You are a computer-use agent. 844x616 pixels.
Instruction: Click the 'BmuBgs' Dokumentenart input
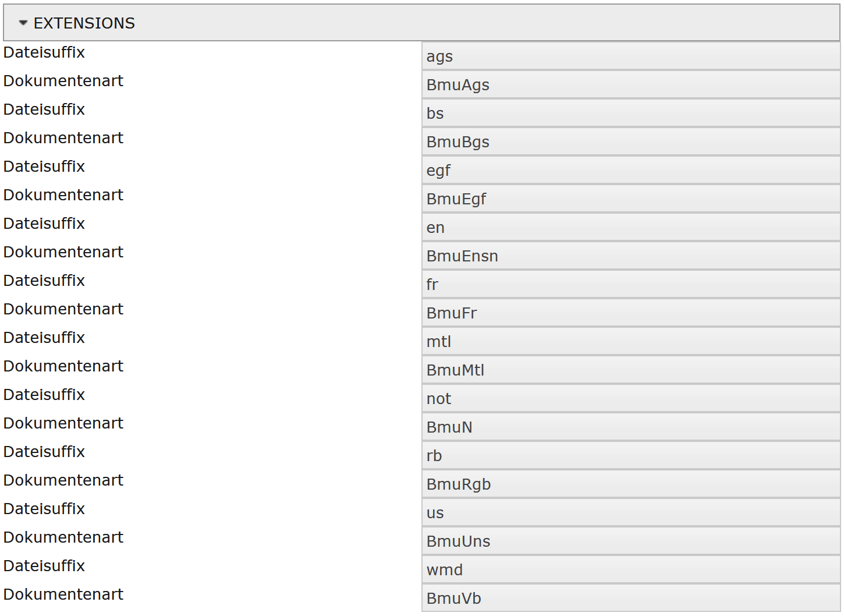pos(631,142)
